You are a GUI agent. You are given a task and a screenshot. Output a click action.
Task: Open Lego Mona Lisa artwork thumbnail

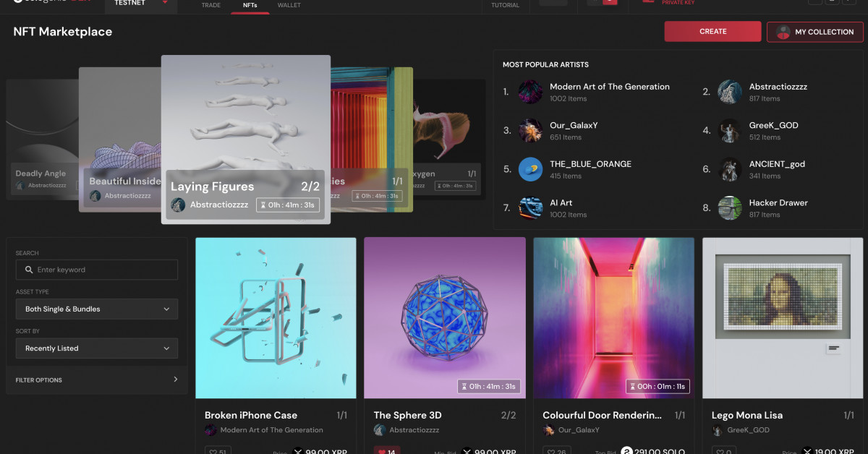tap(783, 318)
